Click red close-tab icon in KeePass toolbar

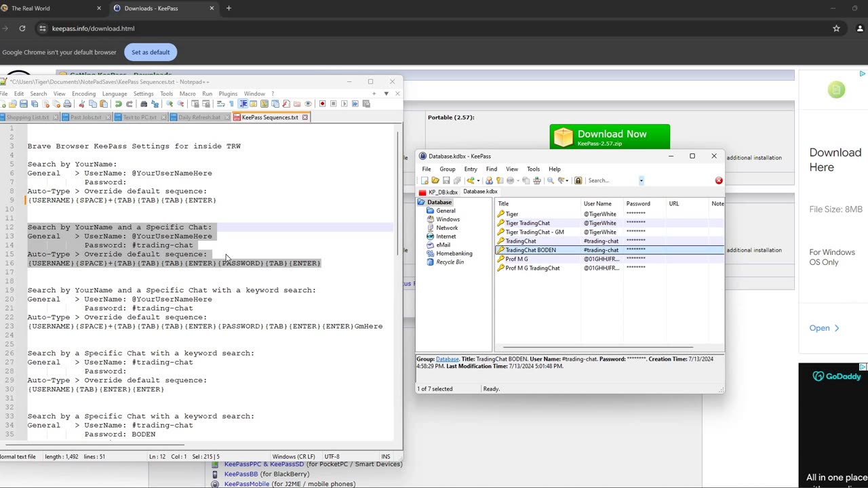(719, 180)
